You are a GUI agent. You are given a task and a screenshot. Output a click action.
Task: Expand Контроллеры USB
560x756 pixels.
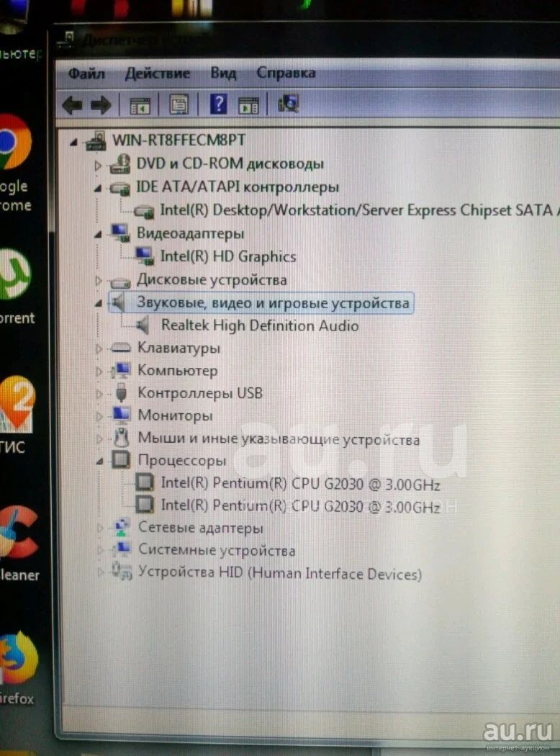99,393
